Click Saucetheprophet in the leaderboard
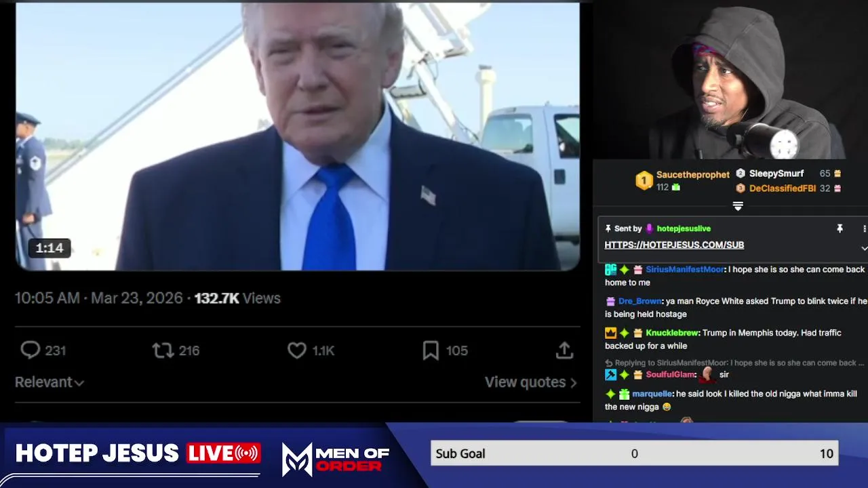Image resolution: width=868 pixels, height=488 pixels. pyautogui.click(x=692, y=175)
